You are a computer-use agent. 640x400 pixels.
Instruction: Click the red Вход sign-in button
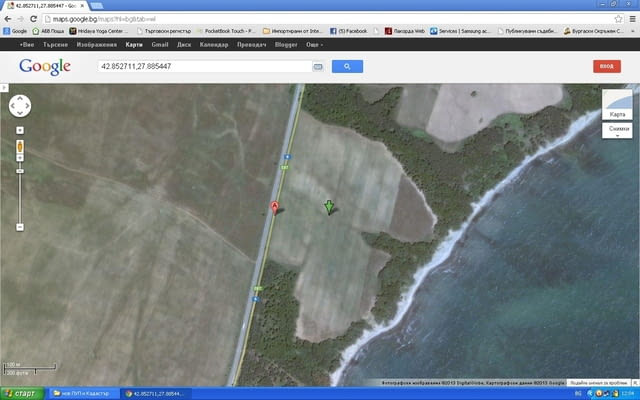pos(606,66)
